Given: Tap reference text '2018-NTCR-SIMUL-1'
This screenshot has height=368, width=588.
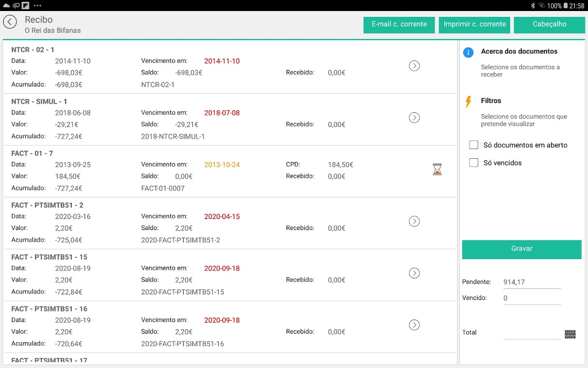Looking at the screenshot, I should pyautogui.click(x=173, y=137).
